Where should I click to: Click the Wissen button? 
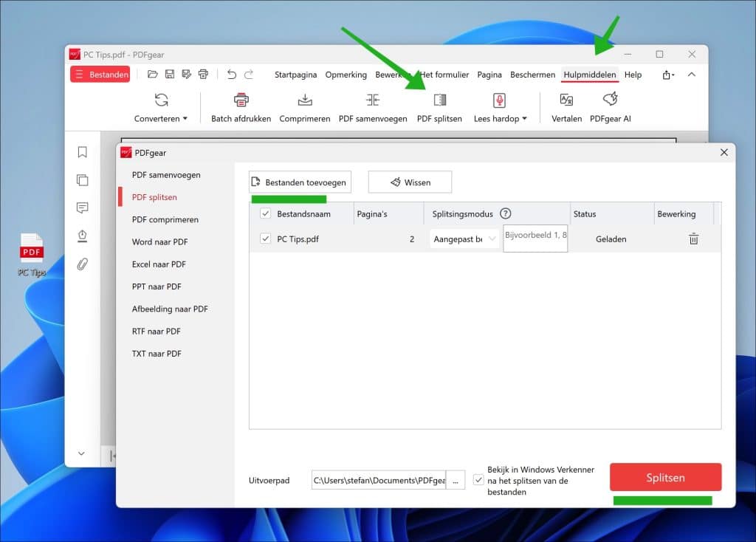410,182
